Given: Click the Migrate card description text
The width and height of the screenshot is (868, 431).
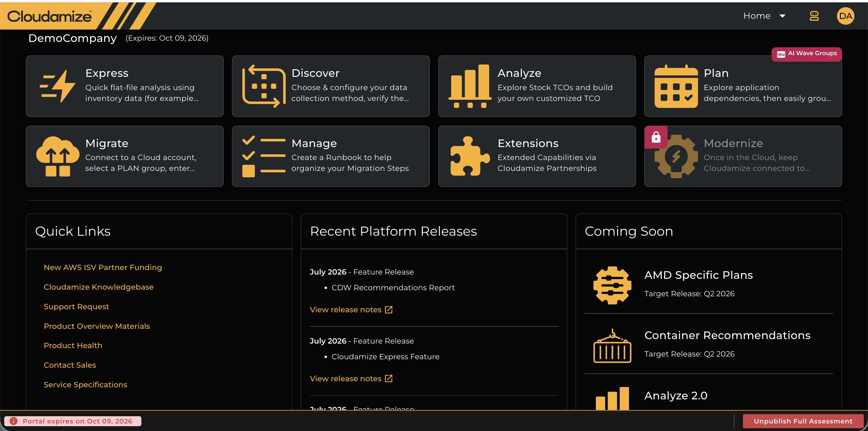Looking at the screenshot, I should [141, 163].
